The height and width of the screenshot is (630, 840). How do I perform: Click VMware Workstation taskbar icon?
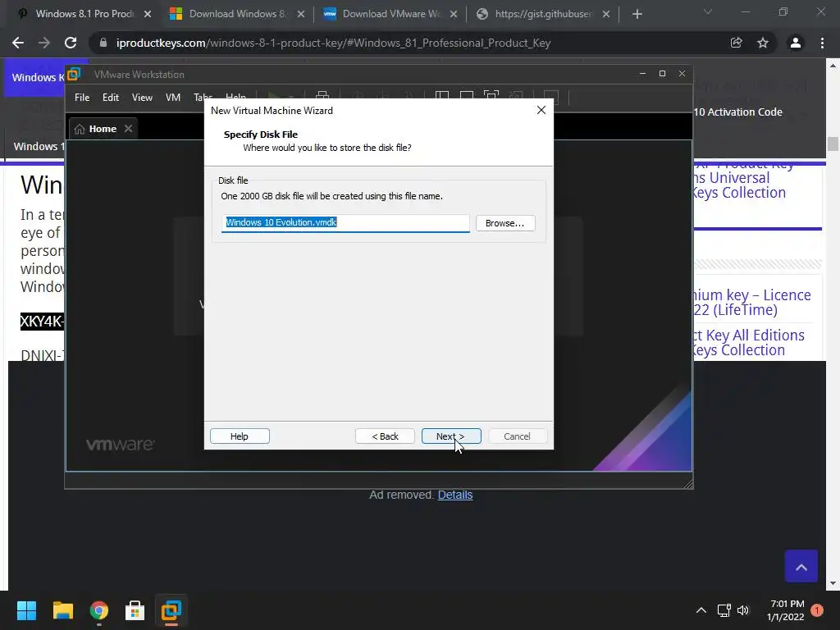(171, 610)
